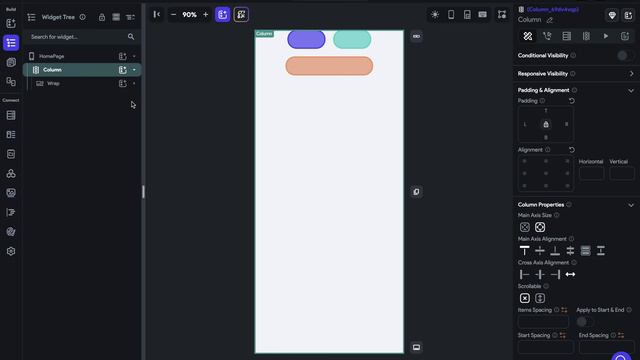Open the Properties tab in right panel

pos(528,36)
